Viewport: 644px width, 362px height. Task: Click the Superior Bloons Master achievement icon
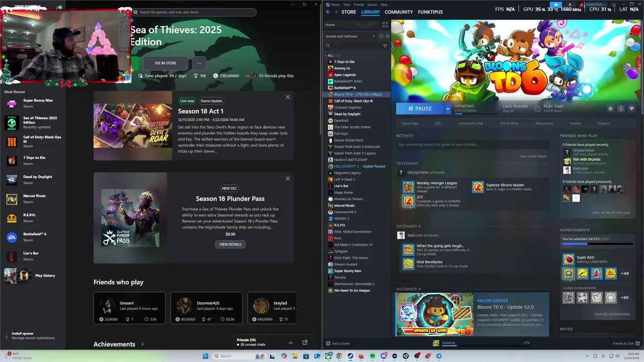click(477, 187)
